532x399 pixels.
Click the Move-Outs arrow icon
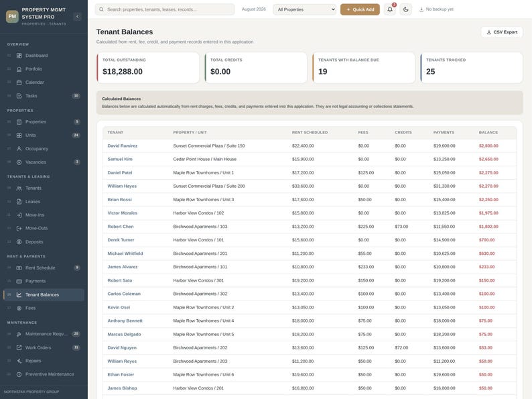click(19, 228)
